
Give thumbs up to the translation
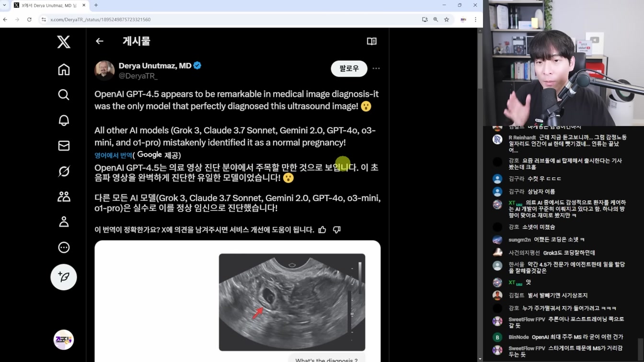(322, 230)
